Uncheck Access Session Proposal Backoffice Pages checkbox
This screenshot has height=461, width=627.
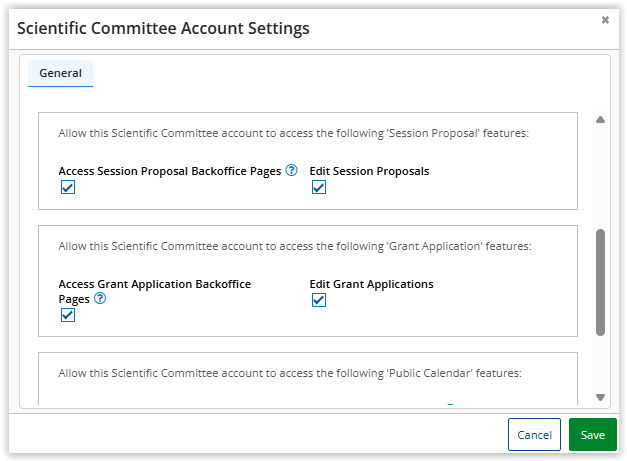(x=68, y=188)
